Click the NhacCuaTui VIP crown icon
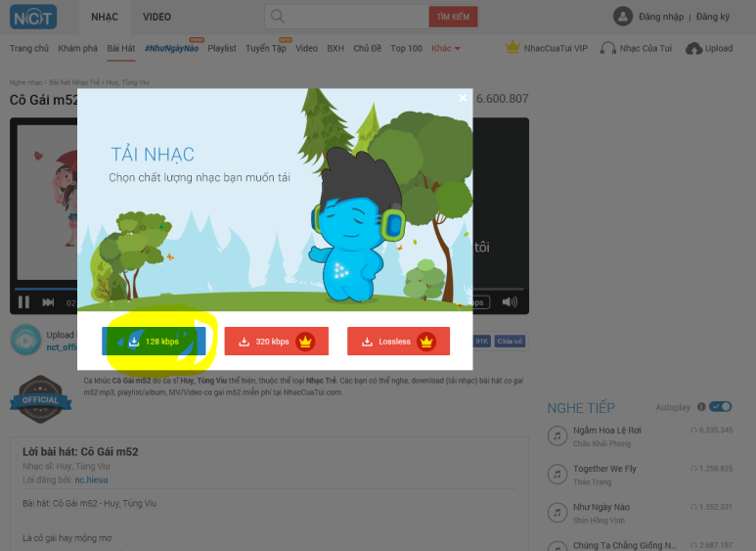 point(512,47)
